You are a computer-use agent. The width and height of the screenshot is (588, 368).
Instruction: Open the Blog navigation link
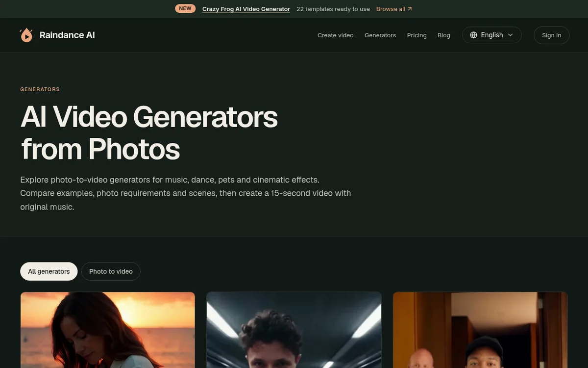(444, 35)
